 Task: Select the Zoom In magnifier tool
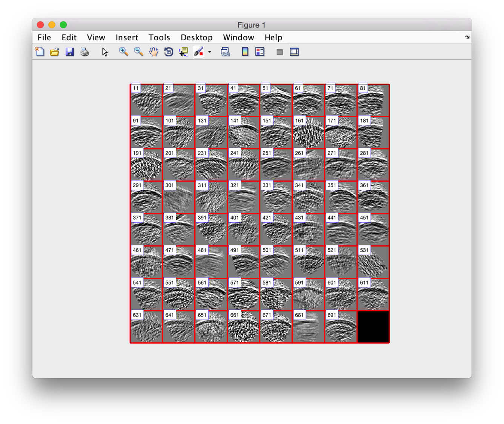coord(123,52)
